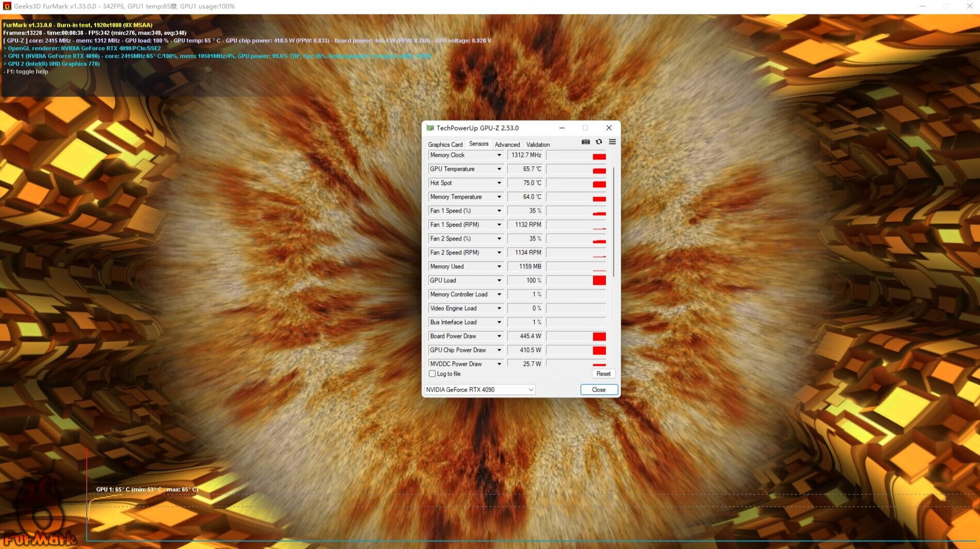
Task: Open the GPU-Z hamburger menu icon
Action: pos(613,142)
